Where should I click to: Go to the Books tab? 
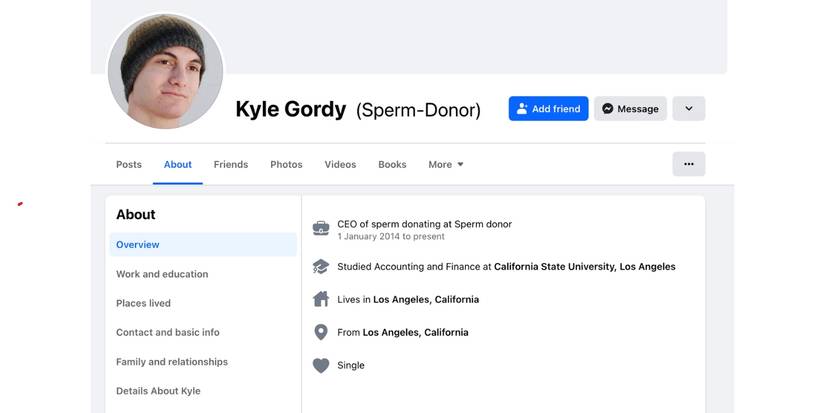click(x=392, y=165)
